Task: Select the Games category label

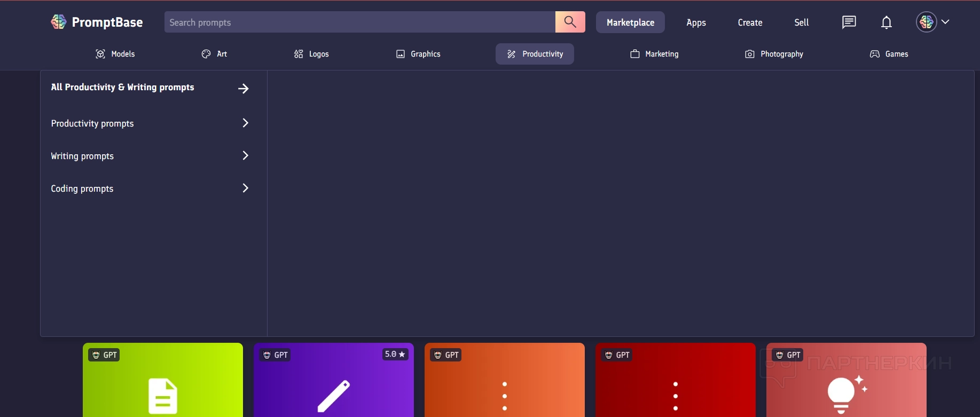Action: tap(897, 54)
